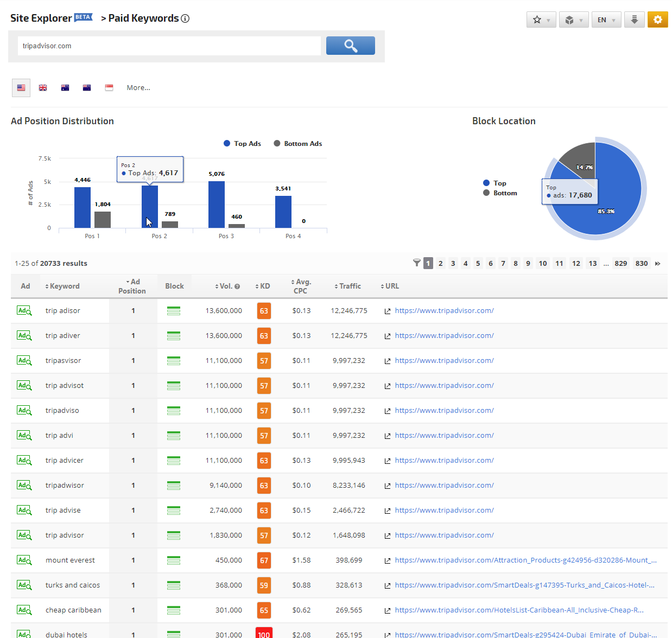Go to results page 2
Viewport: 672px width, 638px height.
[x=440, y=264]
